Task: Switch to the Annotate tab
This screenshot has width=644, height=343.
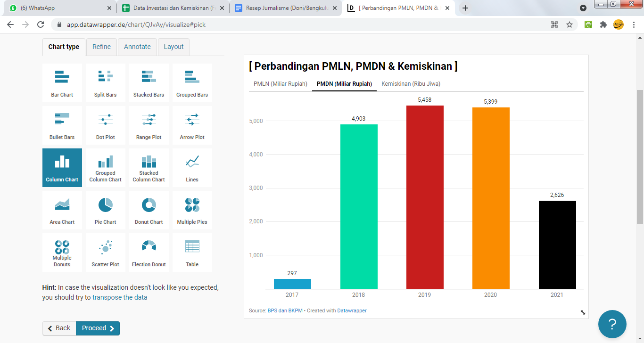Action: 137,47
